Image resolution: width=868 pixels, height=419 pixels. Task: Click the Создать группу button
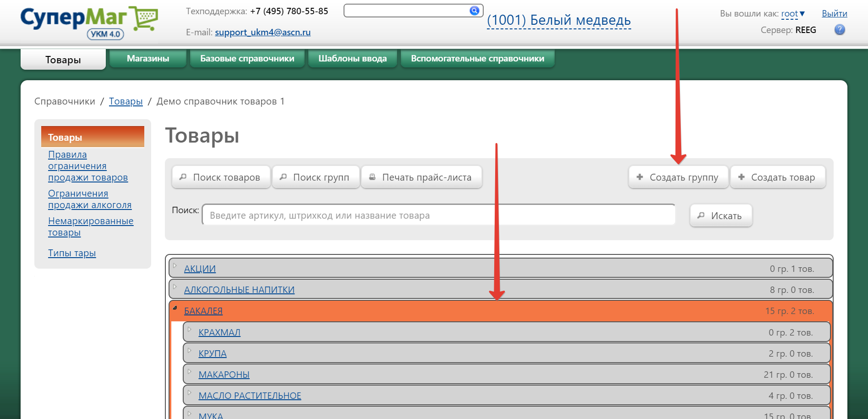(678, 177)
